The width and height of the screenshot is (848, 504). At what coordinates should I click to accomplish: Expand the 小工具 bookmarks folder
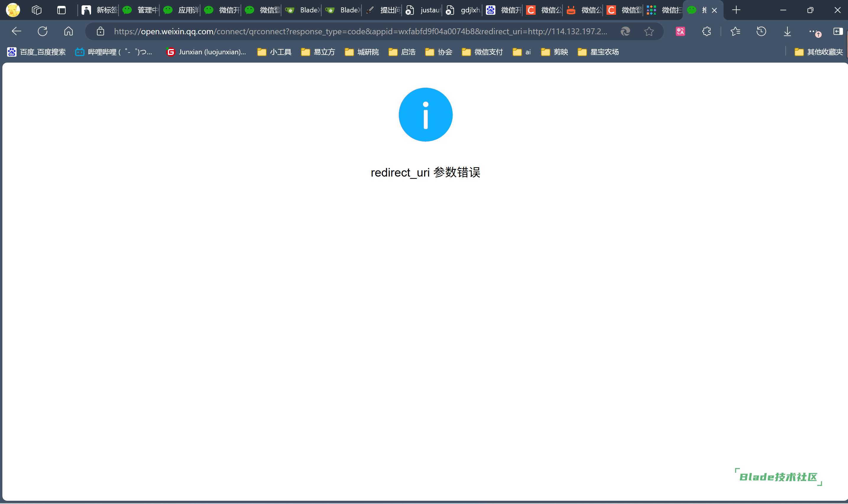click(x=274, y=52)
